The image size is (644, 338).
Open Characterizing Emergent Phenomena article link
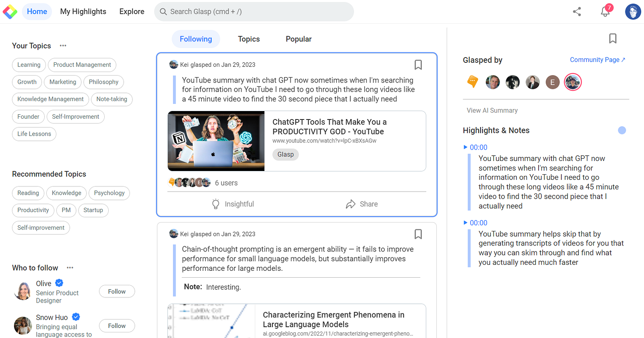point(334,319)
